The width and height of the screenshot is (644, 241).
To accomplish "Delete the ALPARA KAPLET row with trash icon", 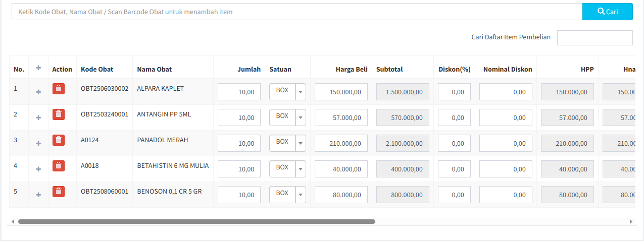I will (59, 89).
